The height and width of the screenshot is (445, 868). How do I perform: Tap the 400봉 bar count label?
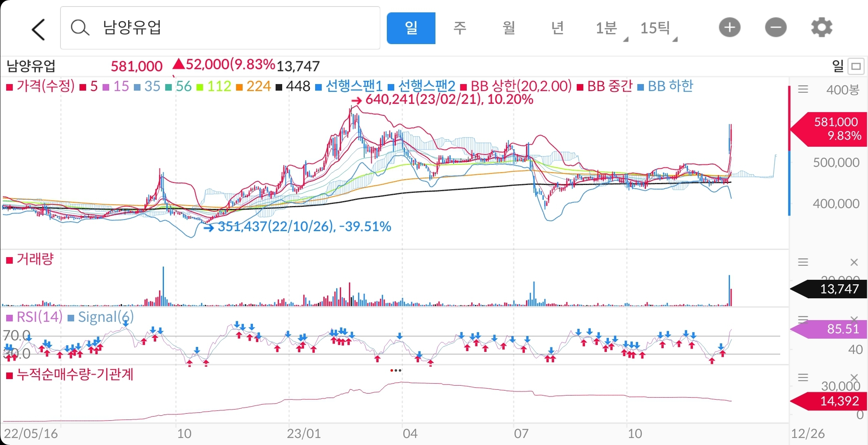pyautogui.click(x=842, y=89)
